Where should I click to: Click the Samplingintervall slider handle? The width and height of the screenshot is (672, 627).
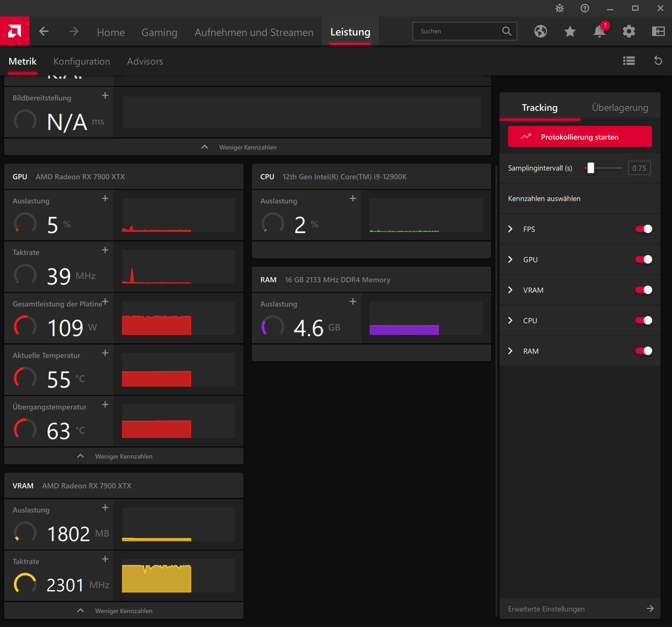click(x=591, y=168)
